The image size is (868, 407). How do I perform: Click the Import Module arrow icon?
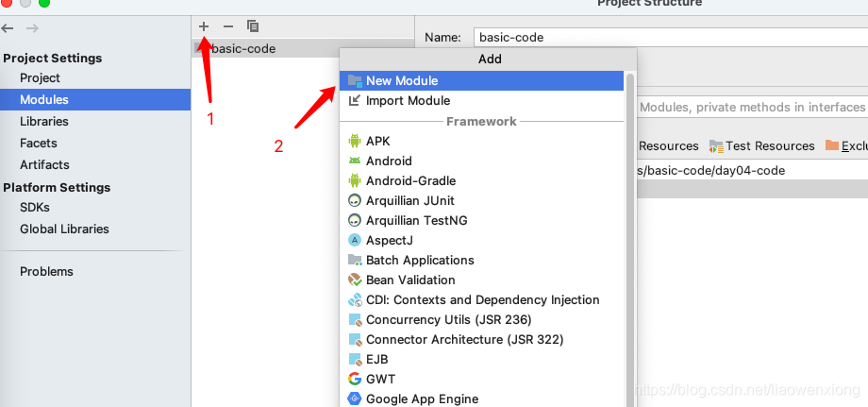355,101
